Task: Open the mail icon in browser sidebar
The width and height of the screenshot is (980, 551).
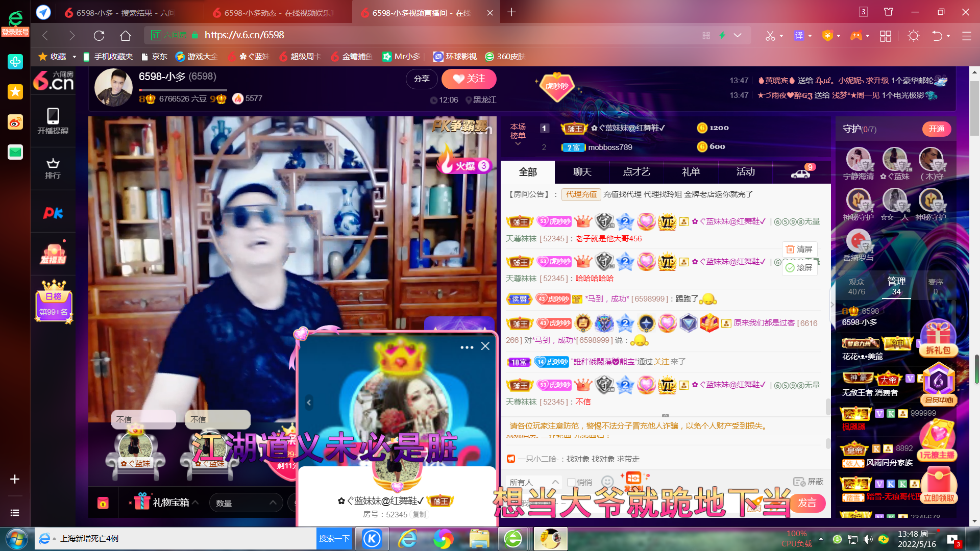Action: [x=15, y=152]
